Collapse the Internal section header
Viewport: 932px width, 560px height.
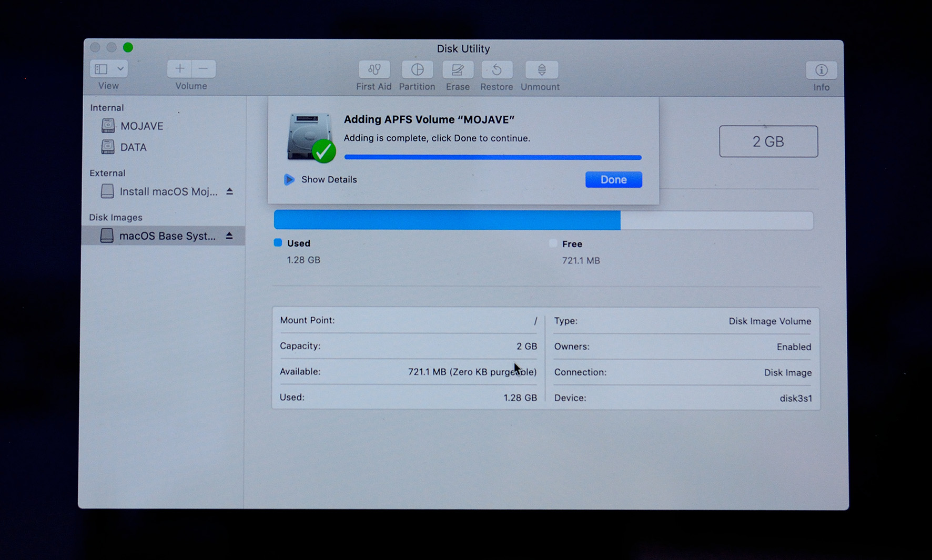pyautogui.click(x=106, y=107)
